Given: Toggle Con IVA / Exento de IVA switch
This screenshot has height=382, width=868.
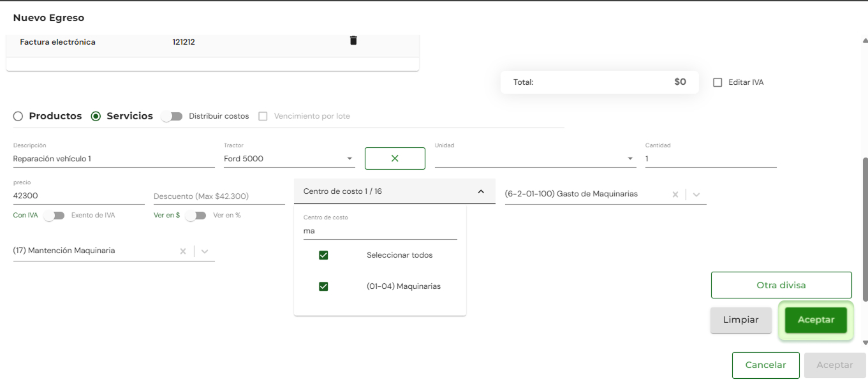Looking at the screenshot, I should click(x=54, y=216).
